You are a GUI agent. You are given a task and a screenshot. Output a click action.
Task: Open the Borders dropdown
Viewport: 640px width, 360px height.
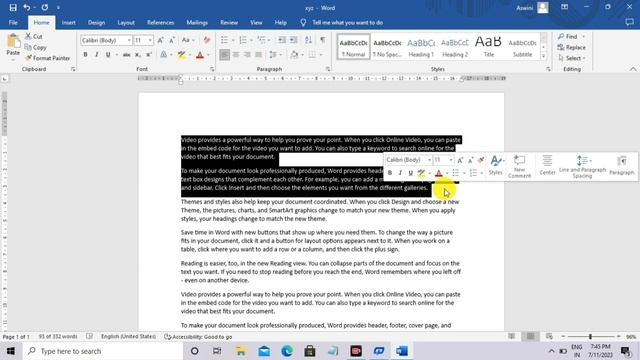click(x=321, y=54)
